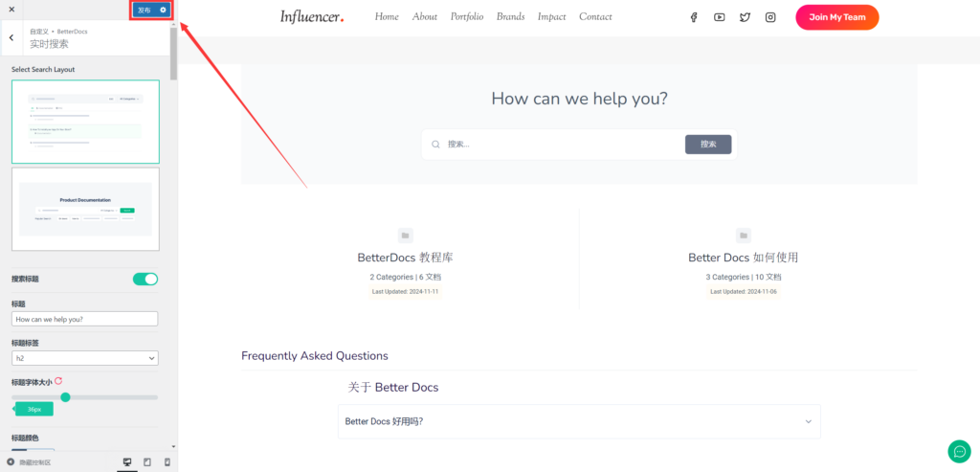Screen dimensions: 980x472
Task: Click the Influencer site logo
Action: (312, 17)
